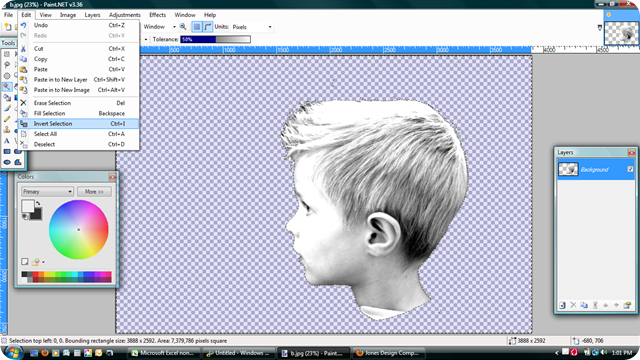640x360 pixels.
Task: Close the Colors panel
Action: (x=112, y=177)
